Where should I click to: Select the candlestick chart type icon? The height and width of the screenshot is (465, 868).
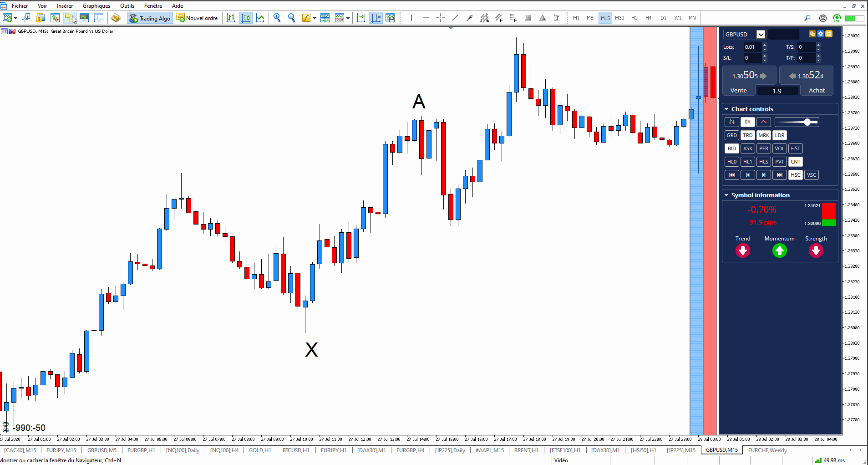click(245, 18)
